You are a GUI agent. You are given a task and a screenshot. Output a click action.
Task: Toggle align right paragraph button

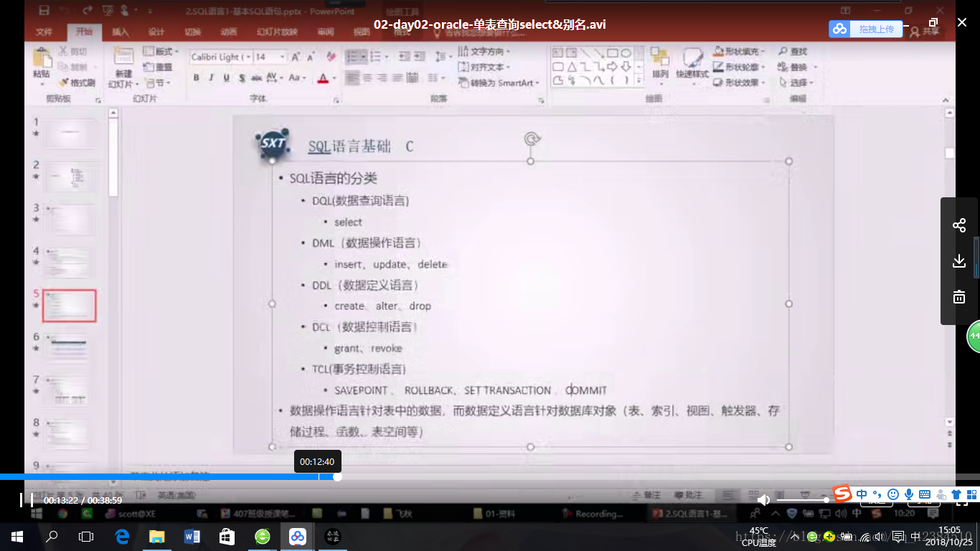382,77
